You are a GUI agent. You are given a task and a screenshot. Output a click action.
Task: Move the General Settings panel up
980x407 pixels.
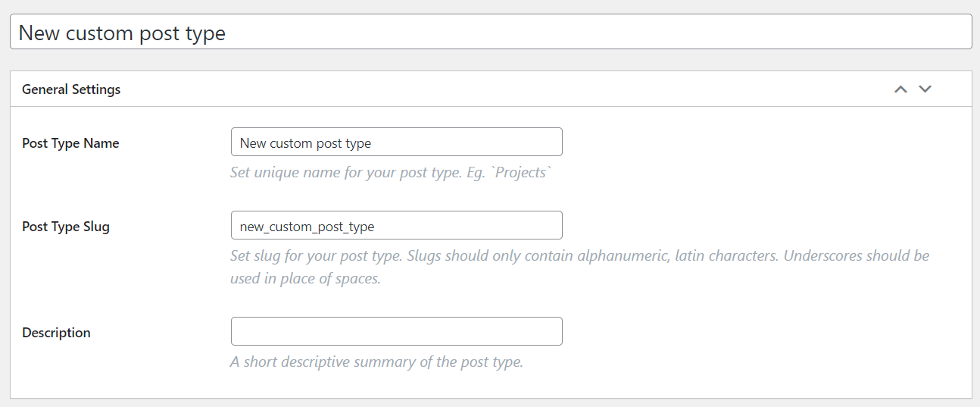[900, 89]
